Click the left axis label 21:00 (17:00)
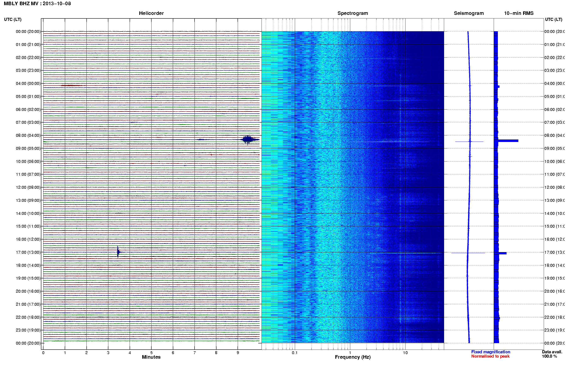Screen dimensions: 588x368 (28, 304)
